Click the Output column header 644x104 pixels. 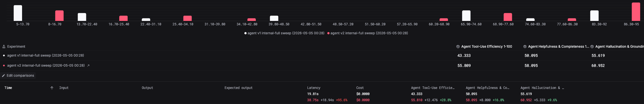[147, 88]
